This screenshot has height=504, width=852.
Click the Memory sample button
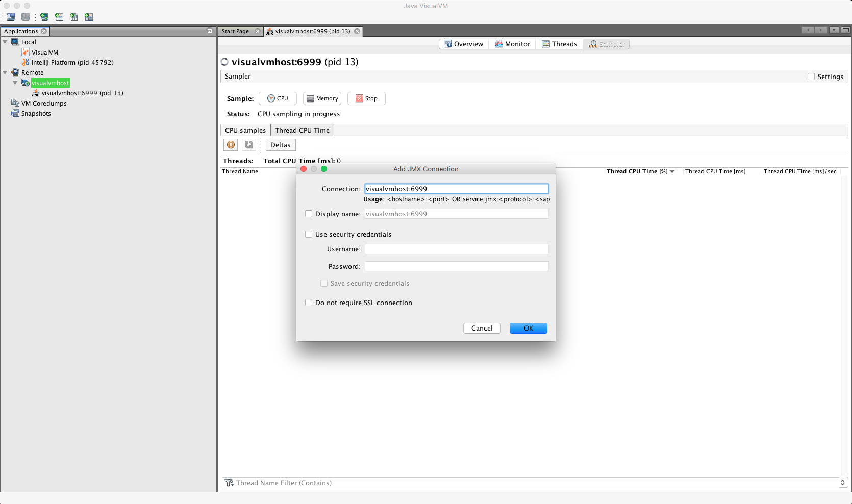(322, 98)
